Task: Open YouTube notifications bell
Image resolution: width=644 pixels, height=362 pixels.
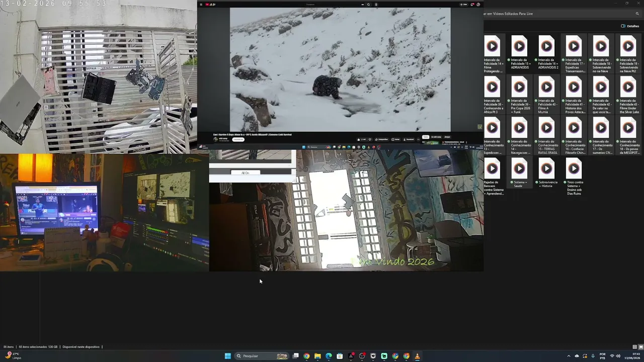Action: [x=472, y=5]
